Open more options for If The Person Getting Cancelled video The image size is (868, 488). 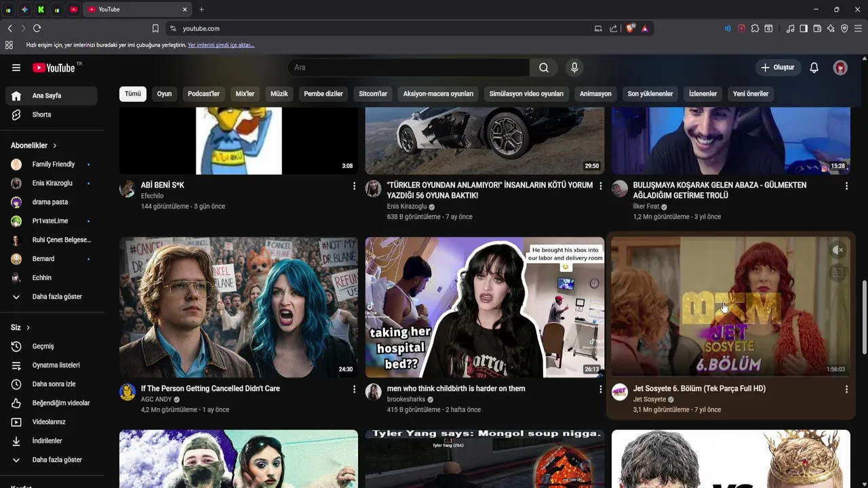(354, 389)
